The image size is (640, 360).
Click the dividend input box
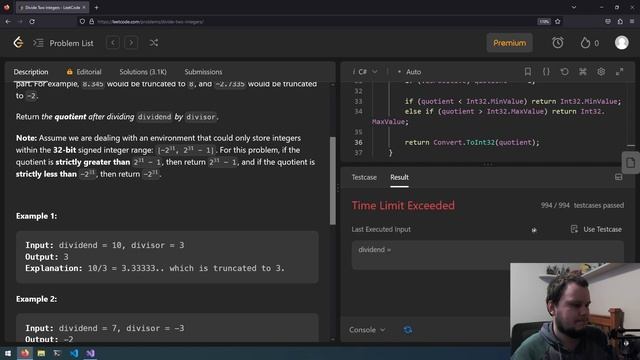point(488,255)
